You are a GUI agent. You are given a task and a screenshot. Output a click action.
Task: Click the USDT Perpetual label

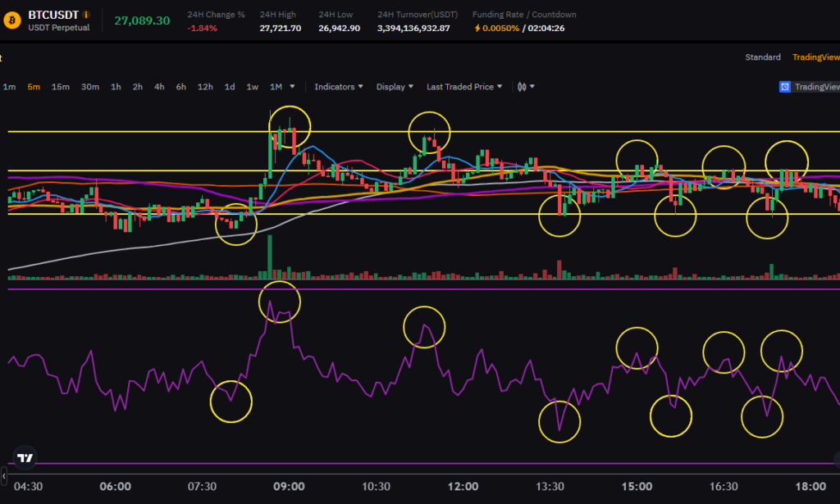(x=59, y=28)
